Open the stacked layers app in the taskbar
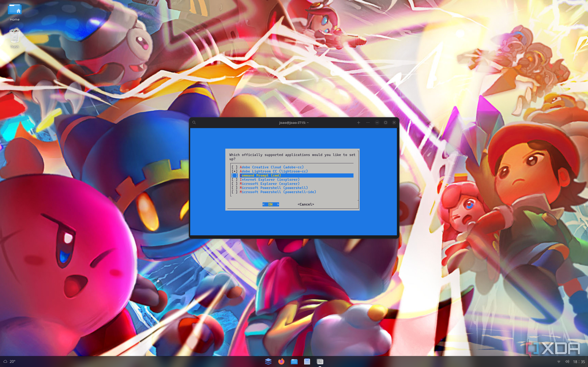 (268, 361)
